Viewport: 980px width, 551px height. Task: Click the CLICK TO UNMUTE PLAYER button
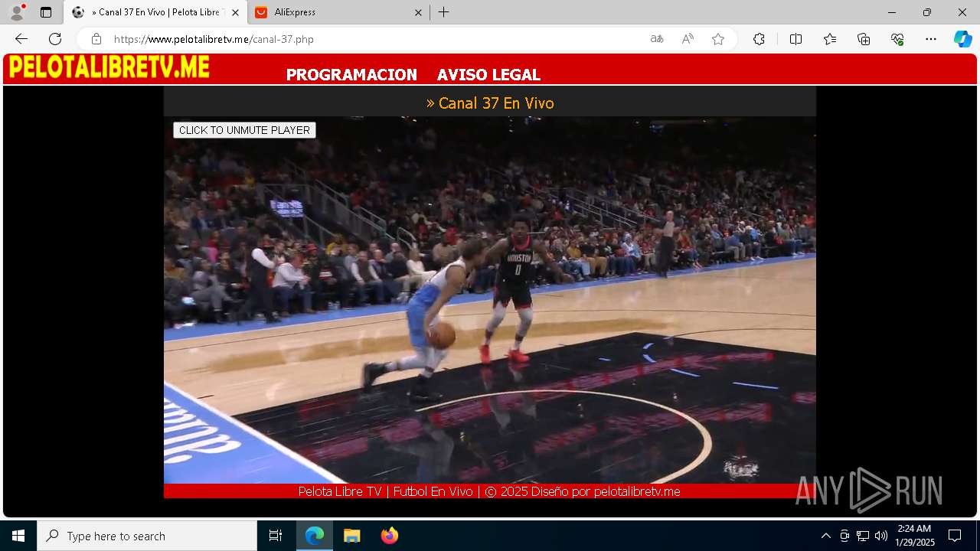[x=244, y=130]
